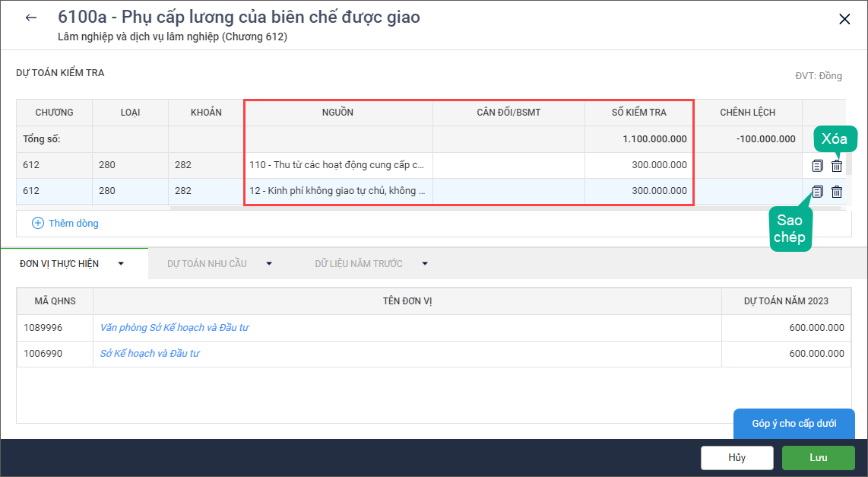Delete the row with source 110

(x=837, y=166)
